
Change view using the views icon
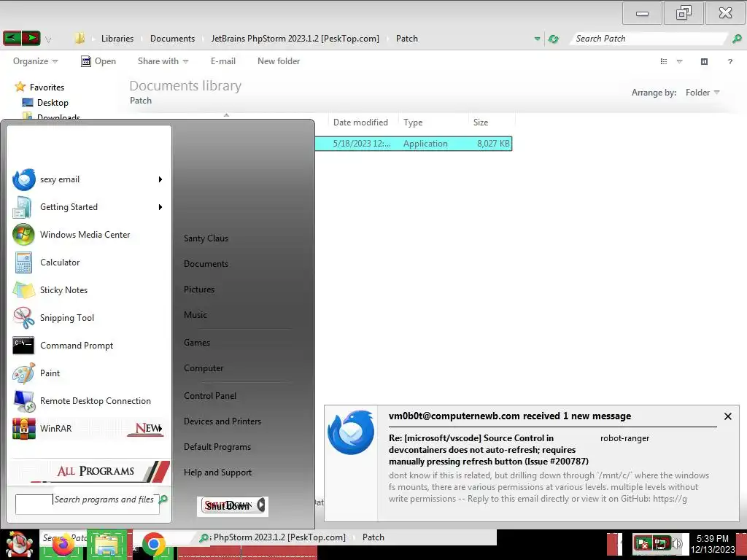[x=664, y=61]
